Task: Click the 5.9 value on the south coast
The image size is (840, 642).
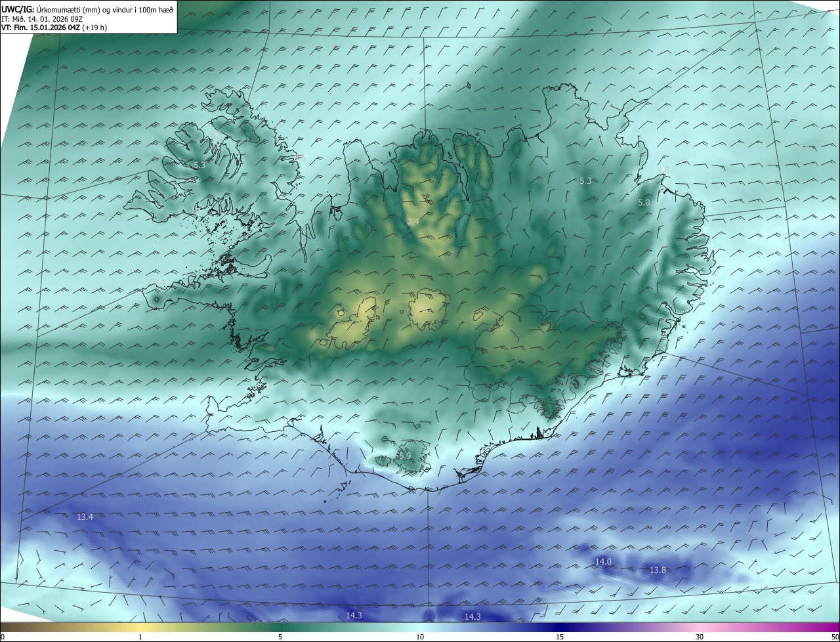Action: tap(404, 456)
